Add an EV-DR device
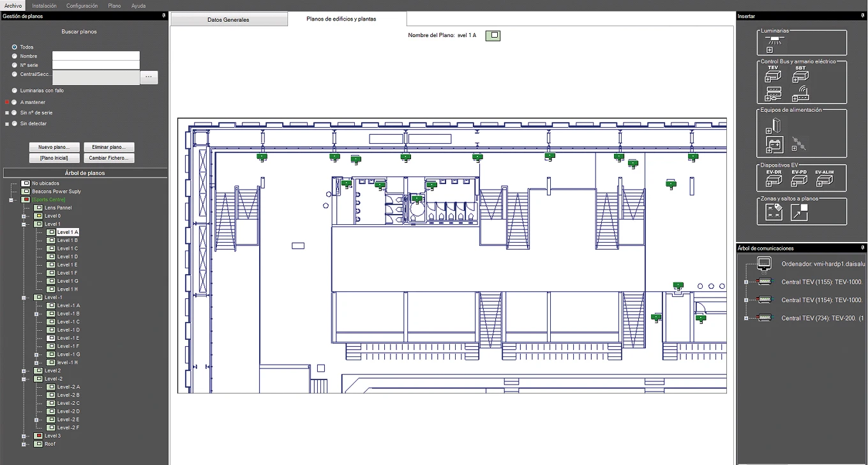The height and width of the screenshot is (465, 868). coord(774,179)
